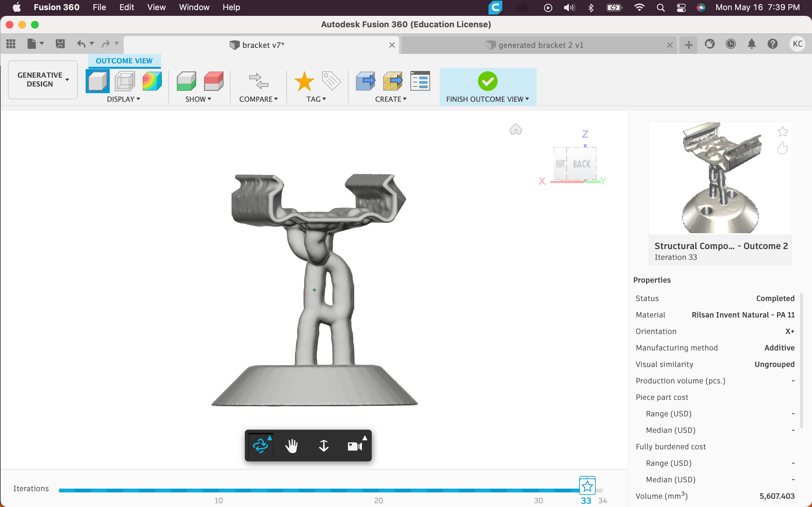Switch to the generated bracket 2 v1 tab

tap(540, 45)
